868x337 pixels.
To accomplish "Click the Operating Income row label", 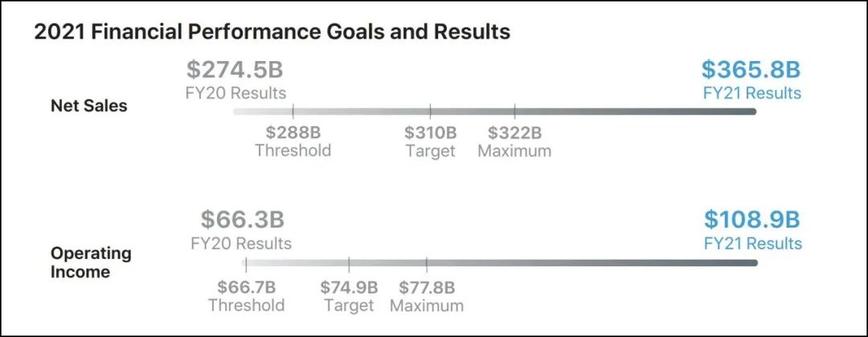I will coord(80,262).
